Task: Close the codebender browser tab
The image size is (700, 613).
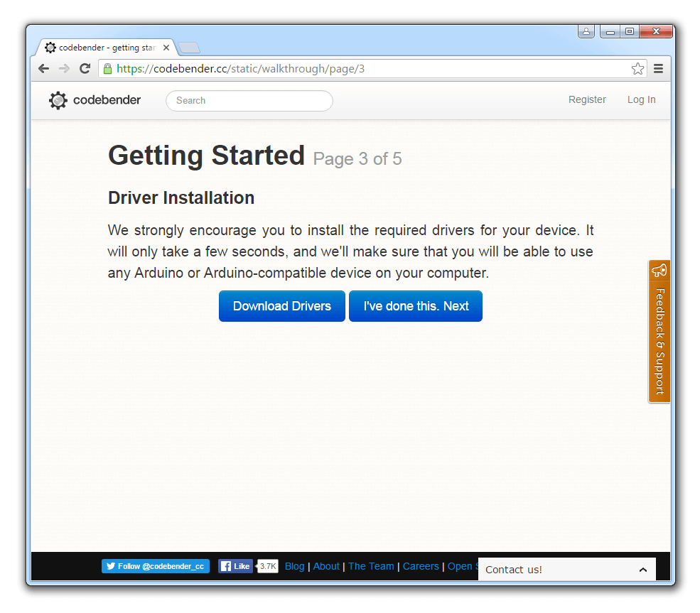Action: 166,48
